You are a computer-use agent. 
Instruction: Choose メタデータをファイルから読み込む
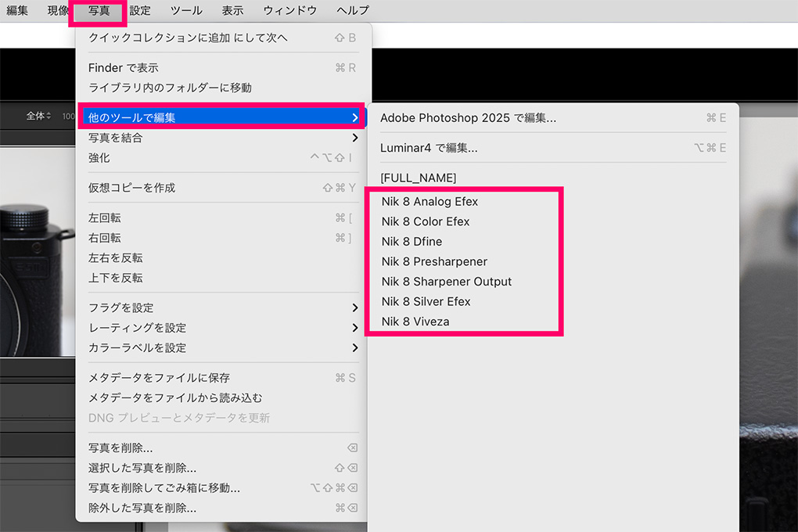click(x=224, y=397)
